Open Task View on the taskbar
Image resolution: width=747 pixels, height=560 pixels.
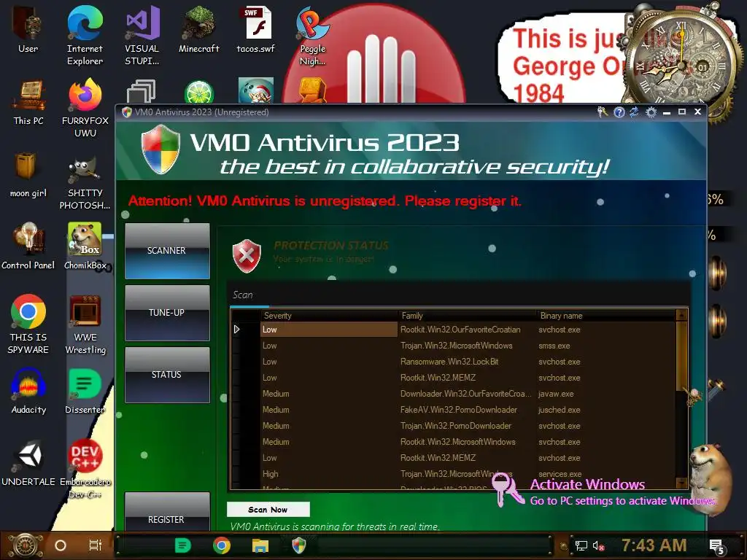click(x=96, y=545)
